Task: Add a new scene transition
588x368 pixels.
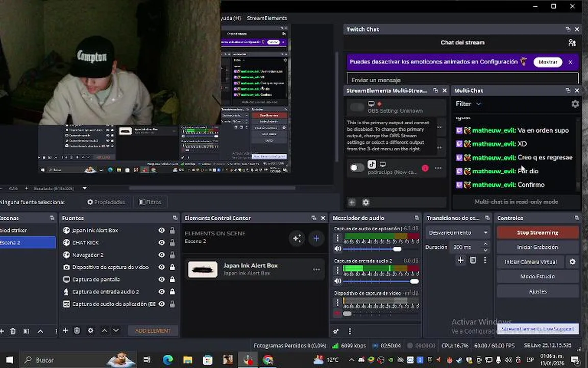Action: (x=460, y=260)
